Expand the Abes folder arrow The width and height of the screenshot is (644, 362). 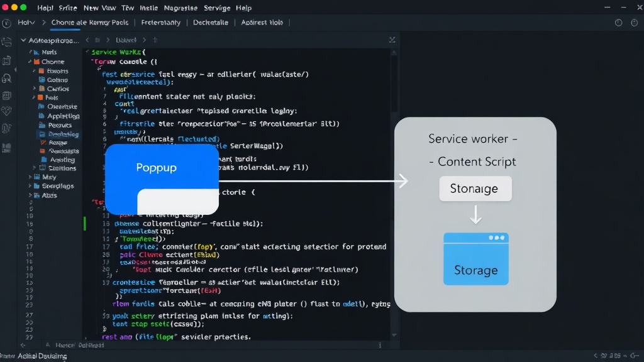click(x=30, y=195)
